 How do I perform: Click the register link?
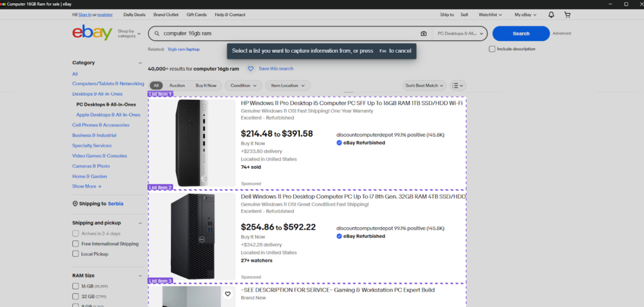(105, 15)
